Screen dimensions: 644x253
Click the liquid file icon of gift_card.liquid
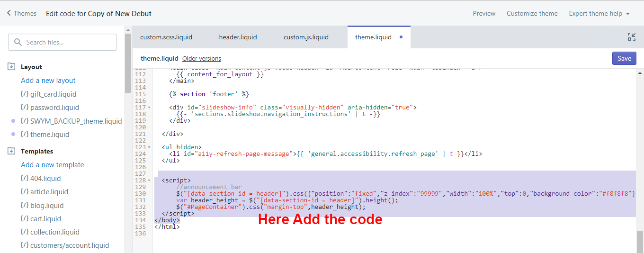click(25, 94)
